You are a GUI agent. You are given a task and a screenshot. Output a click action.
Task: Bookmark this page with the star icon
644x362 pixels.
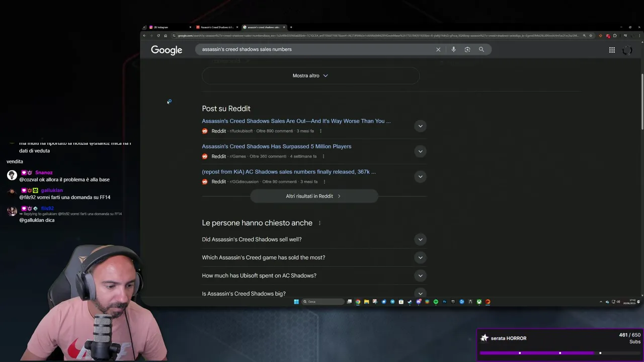pyautogui.click(x=591, y=35)
